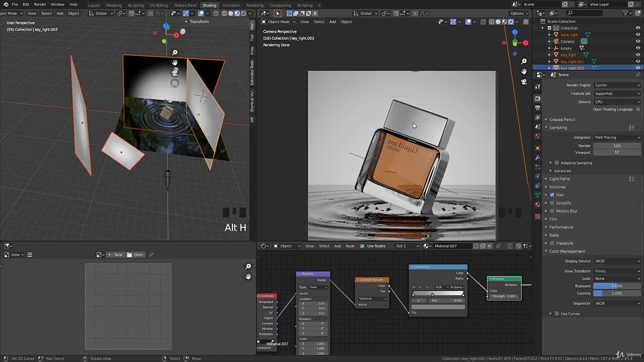Switch to the UV Editing workspace tab
This screenshot has width=644, height=362.
pos(159,5)
